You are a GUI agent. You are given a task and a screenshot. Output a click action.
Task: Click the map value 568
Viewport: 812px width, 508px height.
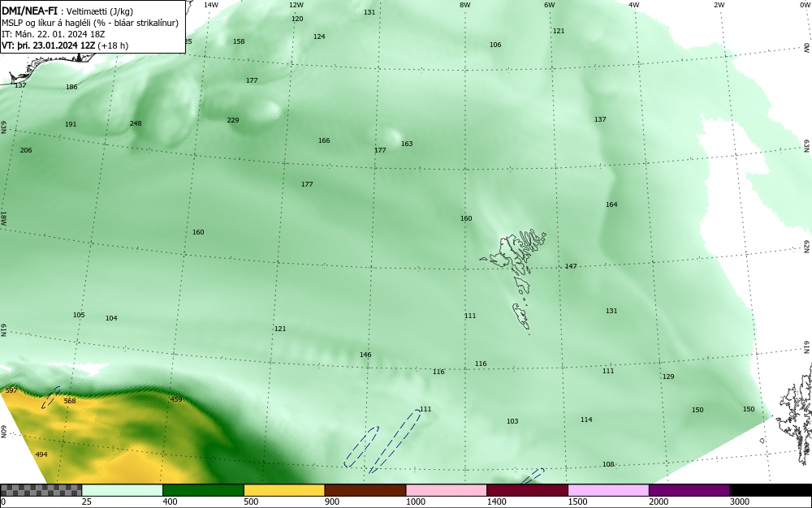click(69, 400)
